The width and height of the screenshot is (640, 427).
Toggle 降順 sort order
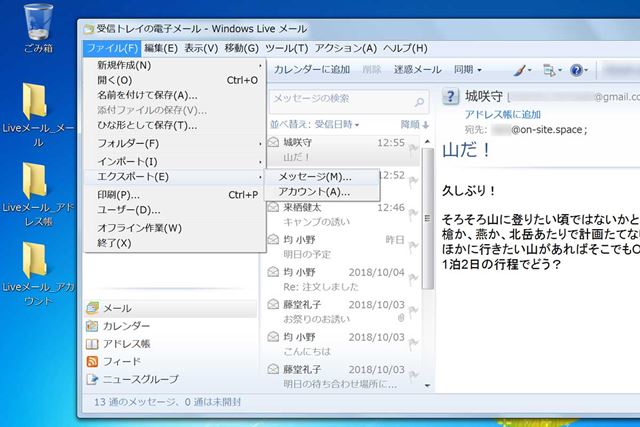(414, 125)
